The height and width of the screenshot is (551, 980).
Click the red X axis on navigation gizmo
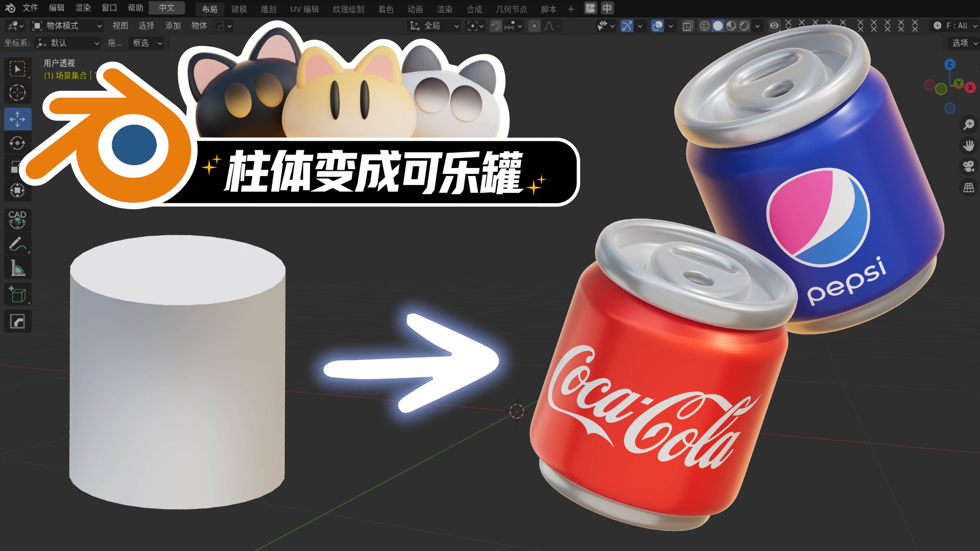970,88
